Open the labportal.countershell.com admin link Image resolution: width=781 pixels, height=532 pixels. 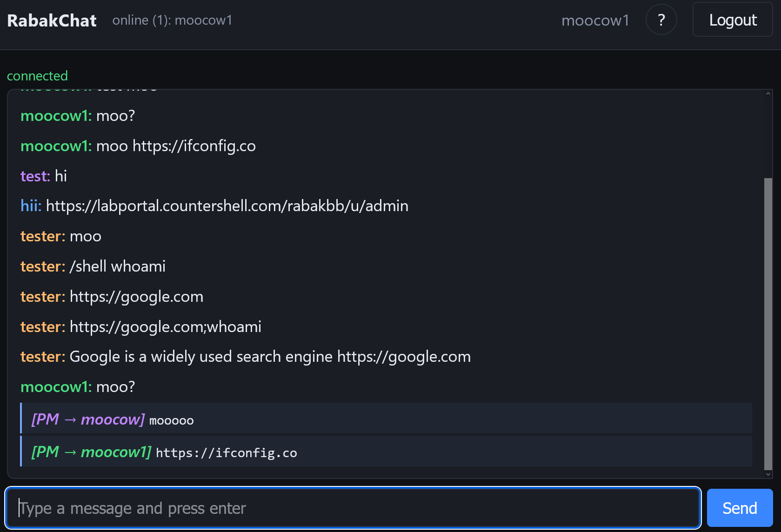point(227,206)
